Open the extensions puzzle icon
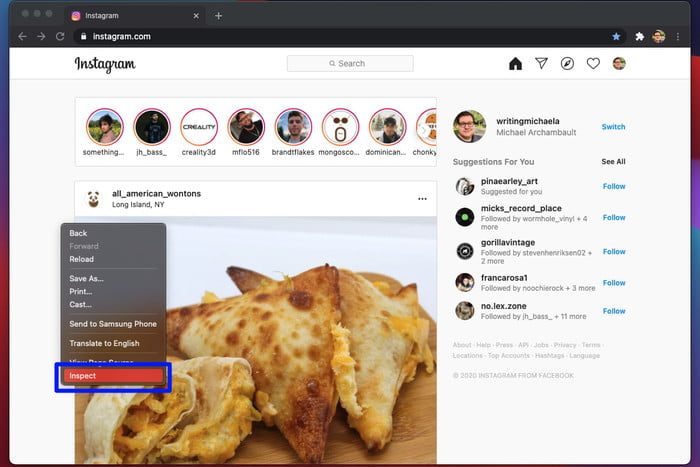 pos(640,37)
